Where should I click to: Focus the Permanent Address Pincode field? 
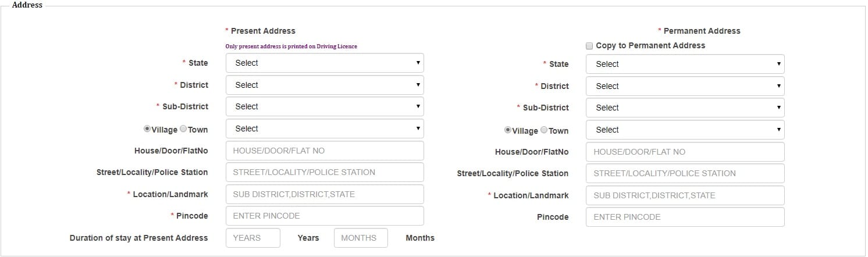pos(685,217)
